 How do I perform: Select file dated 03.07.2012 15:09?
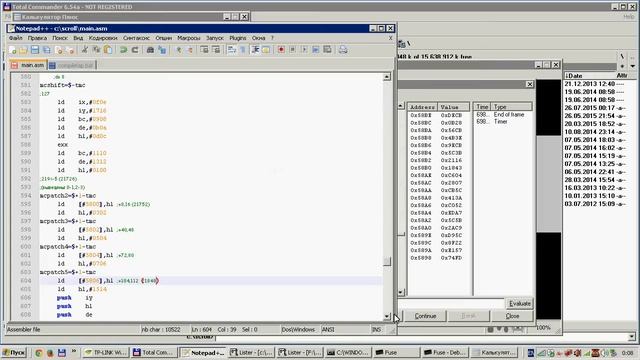(594, 204)
